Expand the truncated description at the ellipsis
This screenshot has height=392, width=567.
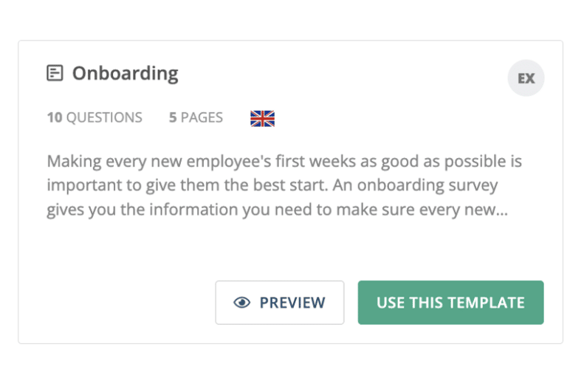502,210
